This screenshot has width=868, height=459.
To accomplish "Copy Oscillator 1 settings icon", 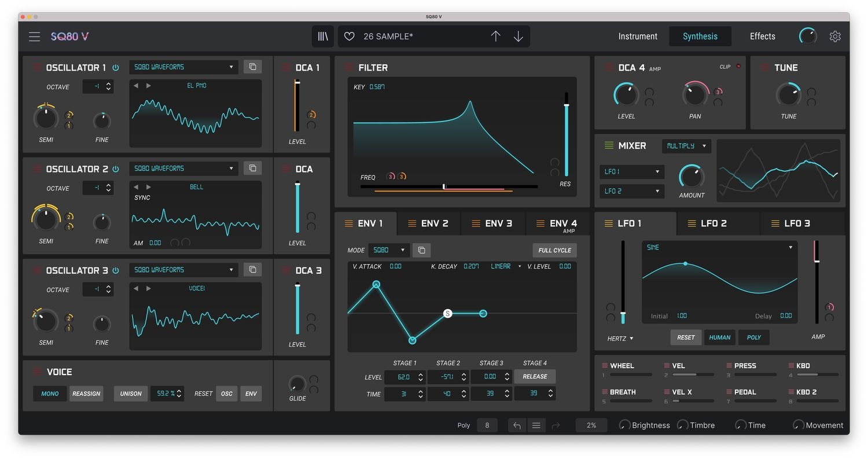I will 252,67.
